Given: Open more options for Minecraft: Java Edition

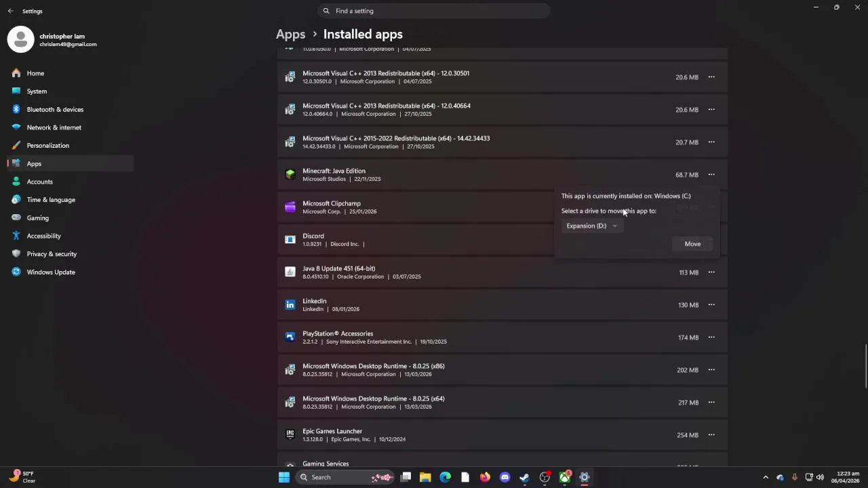Looking at the screenshot, I should click(x=711, y=175).
